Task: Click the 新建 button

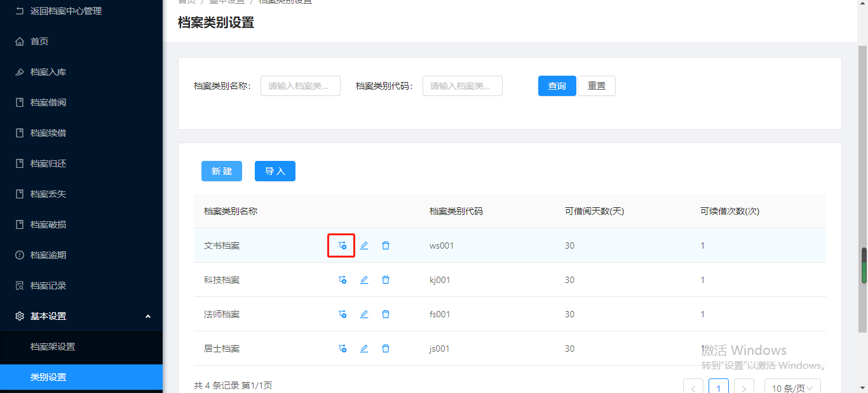Action: pos(222,171)
